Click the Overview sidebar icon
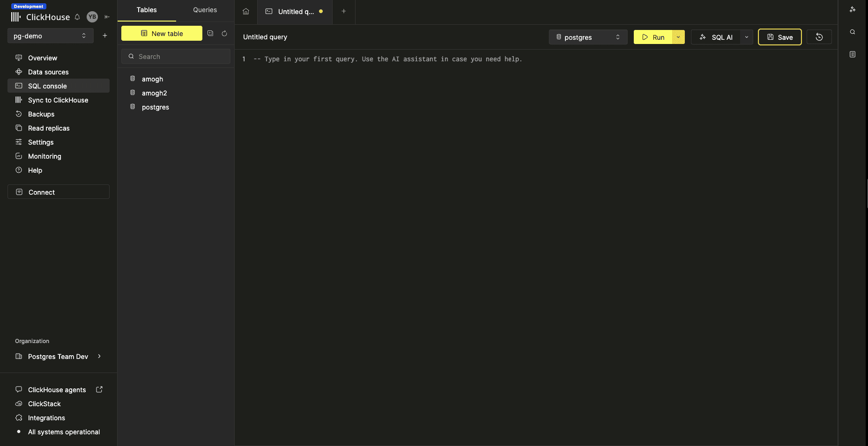 click(19, 58)
